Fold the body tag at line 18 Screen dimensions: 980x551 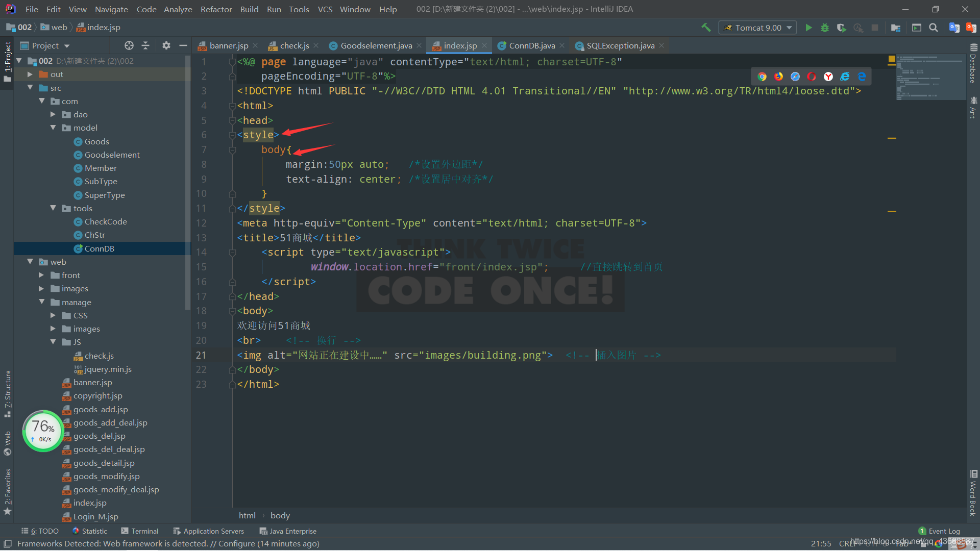(232, 311)
